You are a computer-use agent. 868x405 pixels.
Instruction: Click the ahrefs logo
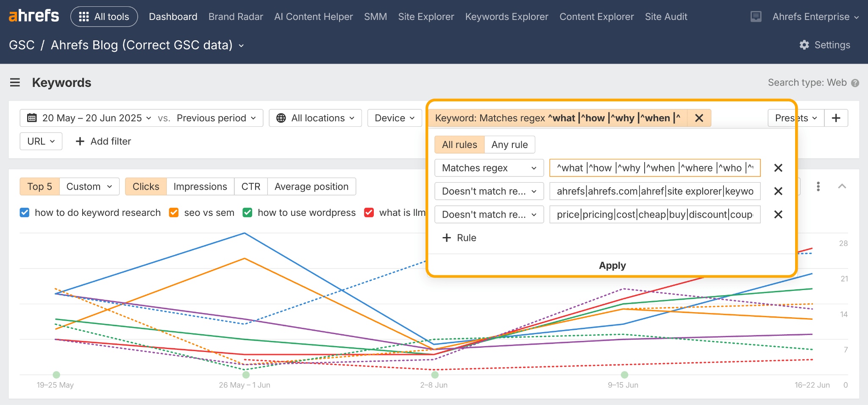coord(33,16)
